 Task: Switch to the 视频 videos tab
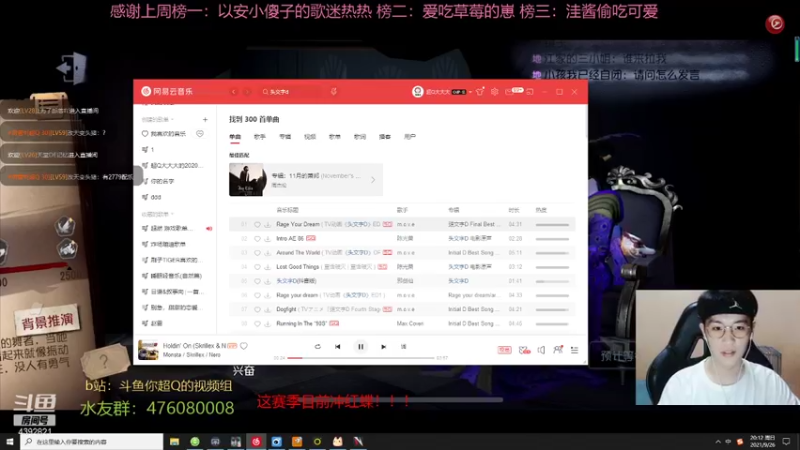coord(310,137)
